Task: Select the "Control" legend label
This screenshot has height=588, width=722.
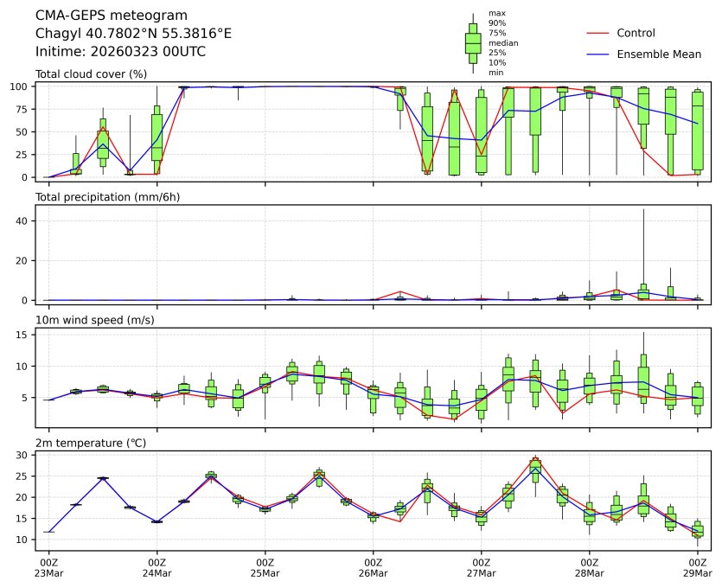Action: [636, 34]
